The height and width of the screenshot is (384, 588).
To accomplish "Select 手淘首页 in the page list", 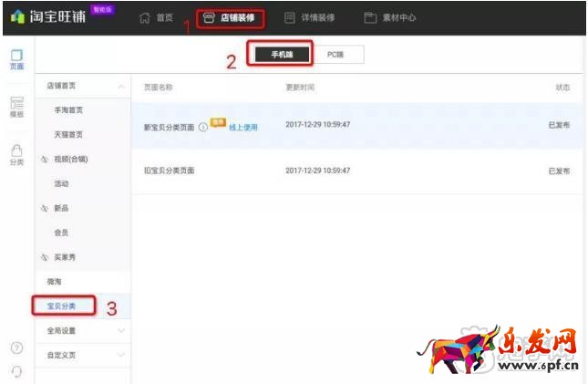I will [68, 110].
